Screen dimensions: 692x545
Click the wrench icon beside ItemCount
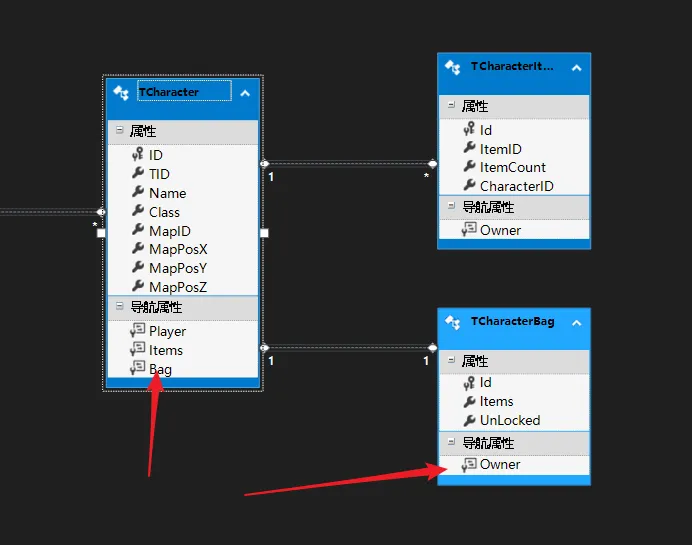[469, 167]
